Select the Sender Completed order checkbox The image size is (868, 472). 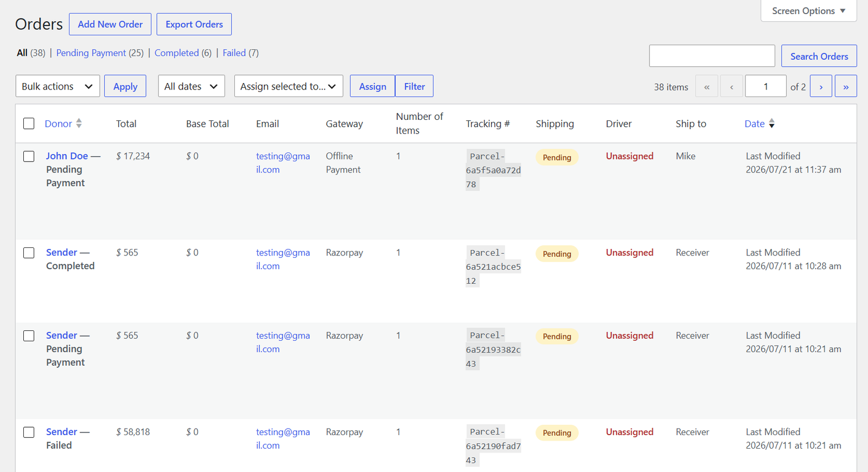[29, 253]
